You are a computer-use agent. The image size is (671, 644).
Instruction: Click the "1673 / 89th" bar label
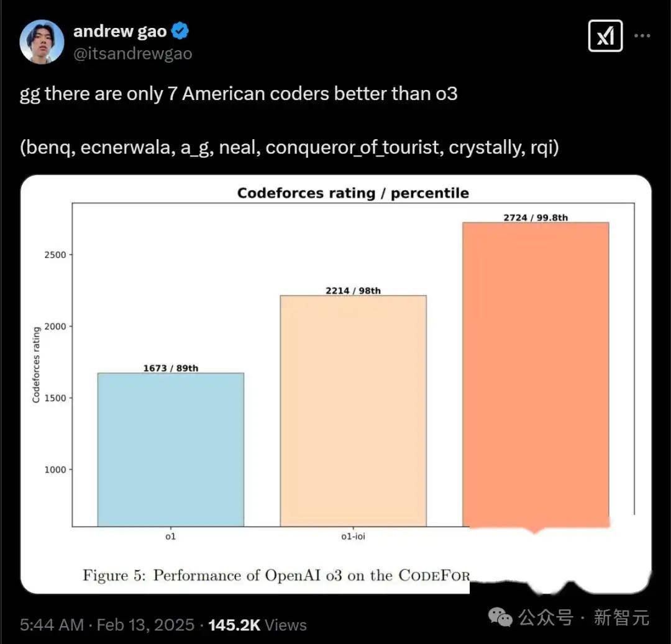(x=170, y=368)
